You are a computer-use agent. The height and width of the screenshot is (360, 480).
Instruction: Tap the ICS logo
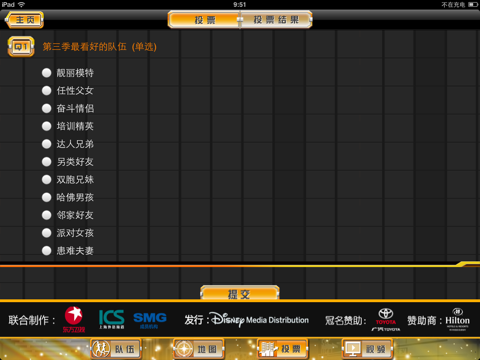(112, 319)
